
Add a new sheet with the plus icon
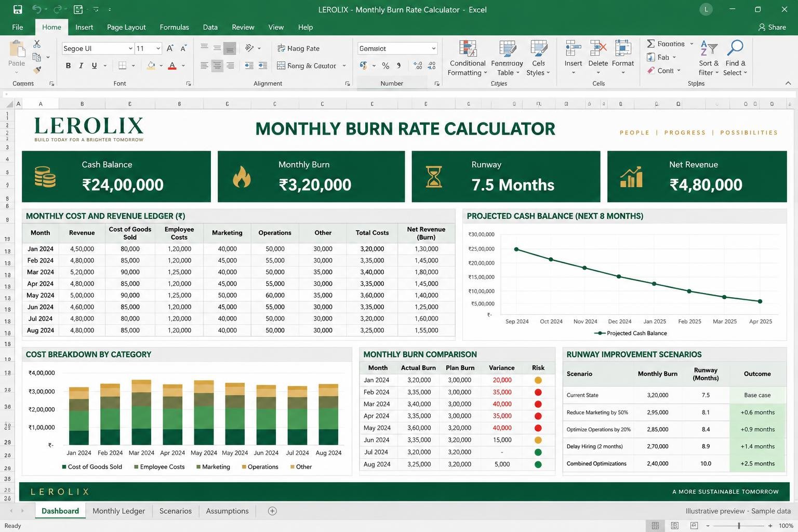coord(272,511)
